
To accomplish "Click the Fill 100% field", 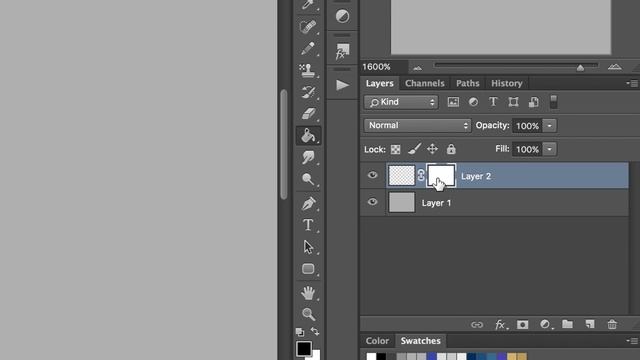I will pyautogui.click(x=527, y=149).
